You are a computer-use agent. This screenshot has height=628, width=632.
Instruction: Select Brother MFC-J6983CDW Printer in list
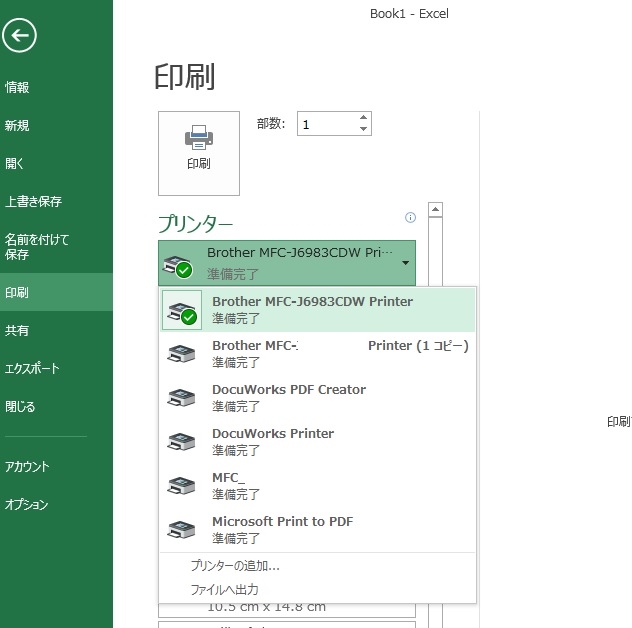point(318,310)
